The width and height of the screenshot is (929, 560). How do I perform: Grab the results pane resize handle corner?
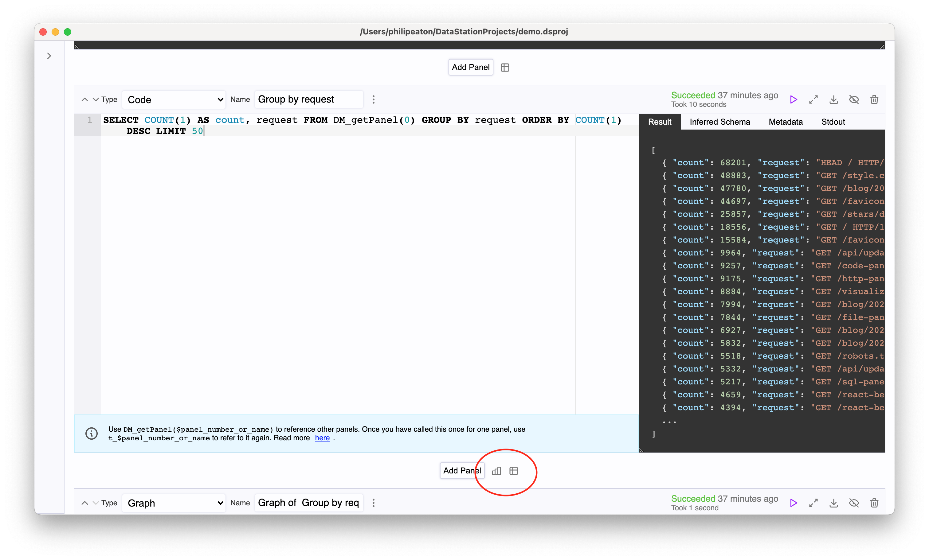[641, 450]
